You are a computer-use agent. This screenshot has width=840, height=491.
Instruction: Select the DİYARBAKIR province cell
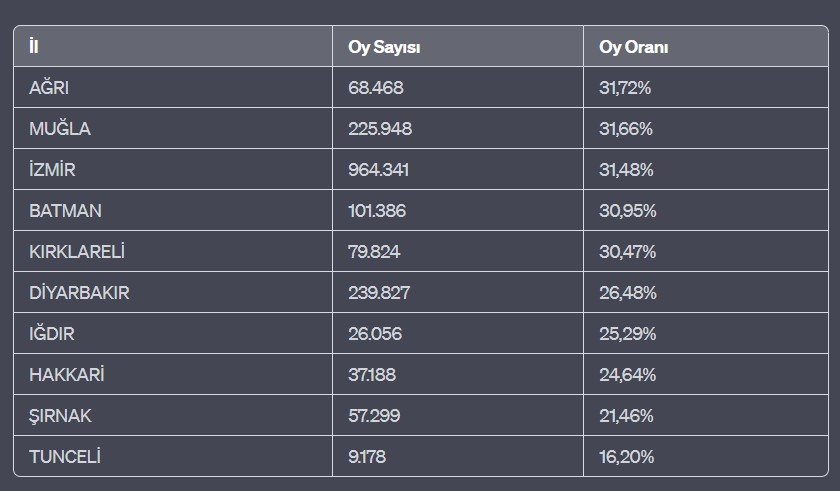(79, 293)
